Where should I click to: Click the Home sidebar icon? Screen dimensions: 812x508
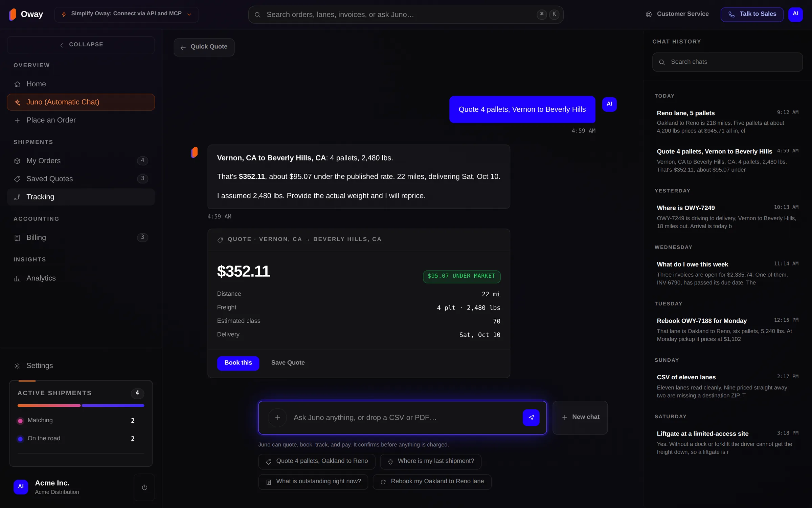point(17,84)
